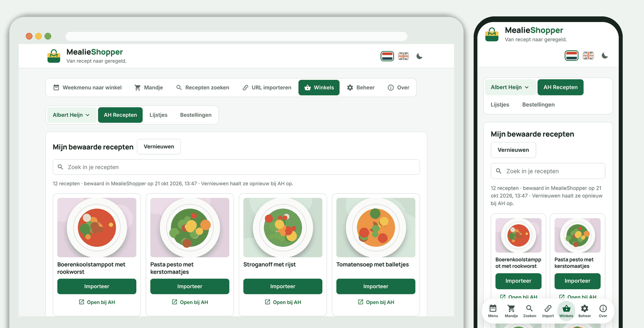Switch to English flag language in desktop header
This screenshot has height=328, width=644.
403,56
